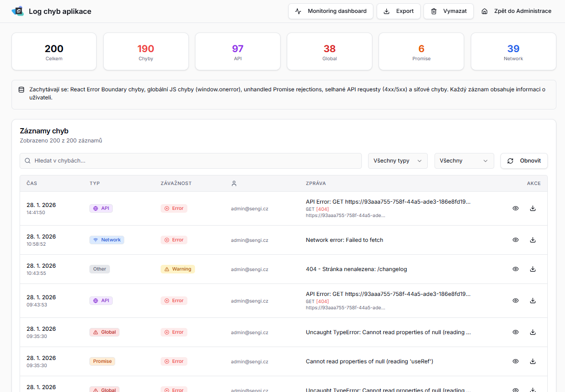Download the 09:43:53 API error record
The image size is (565, 392).
pyautogui.click(x=532, y=301)
